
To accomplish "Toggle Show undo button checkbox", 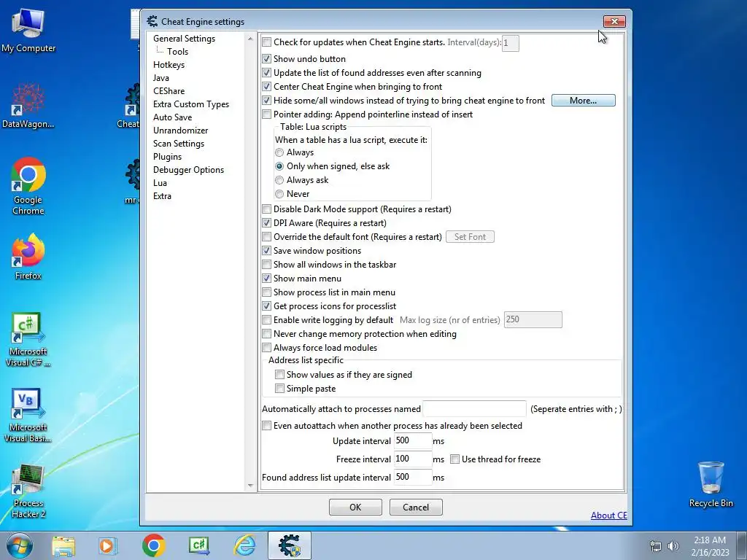I will pos(267,59).
